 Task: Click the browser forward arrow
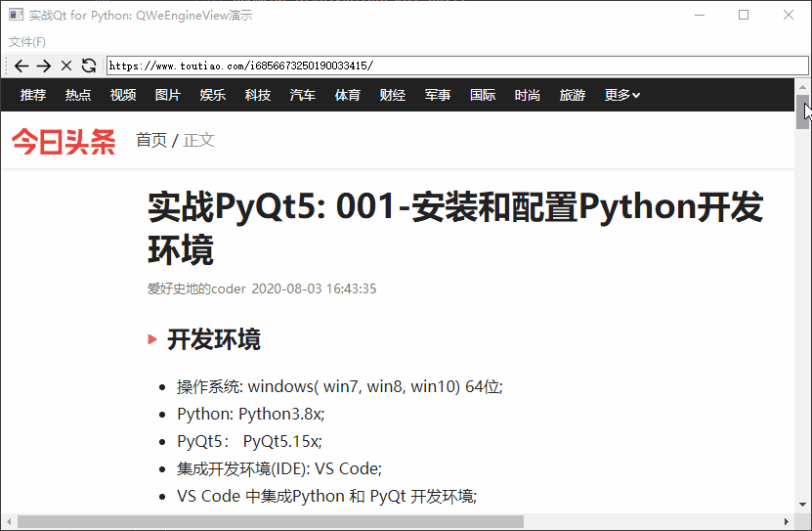point(44,66)
